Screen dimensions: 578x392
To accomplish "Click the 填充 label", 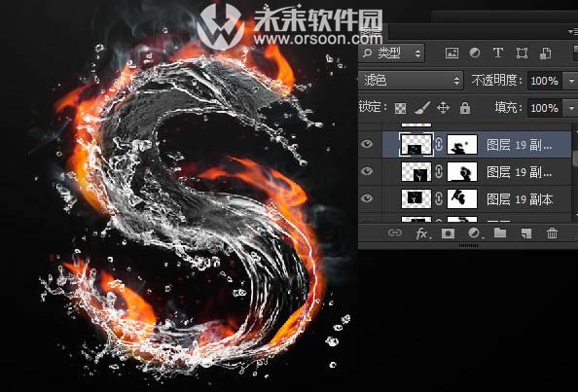I will [508, 107].
